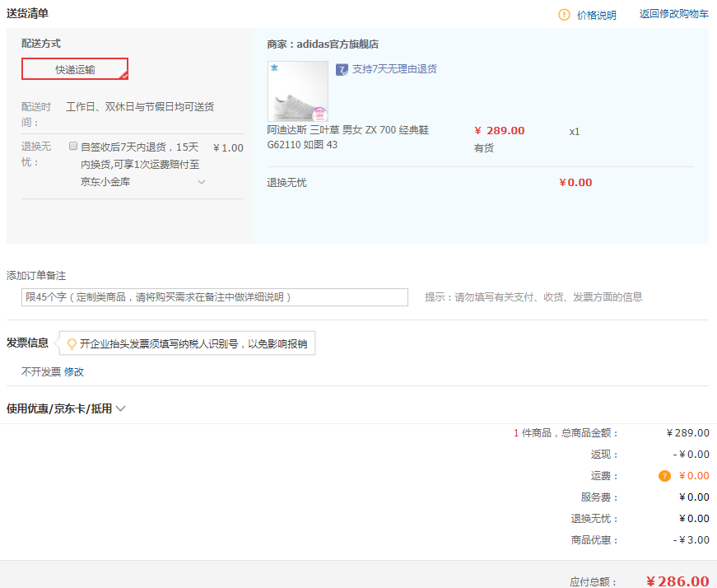
Task: Click the 有货 stock status text
Action: [x=483, y=147]
